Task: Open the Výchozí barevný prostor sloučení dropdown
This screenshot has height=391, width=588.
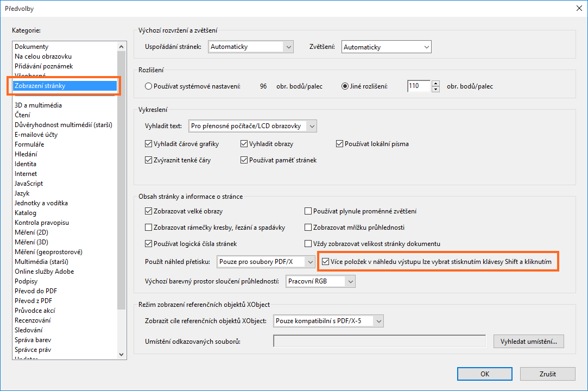Action: point(321,281)
